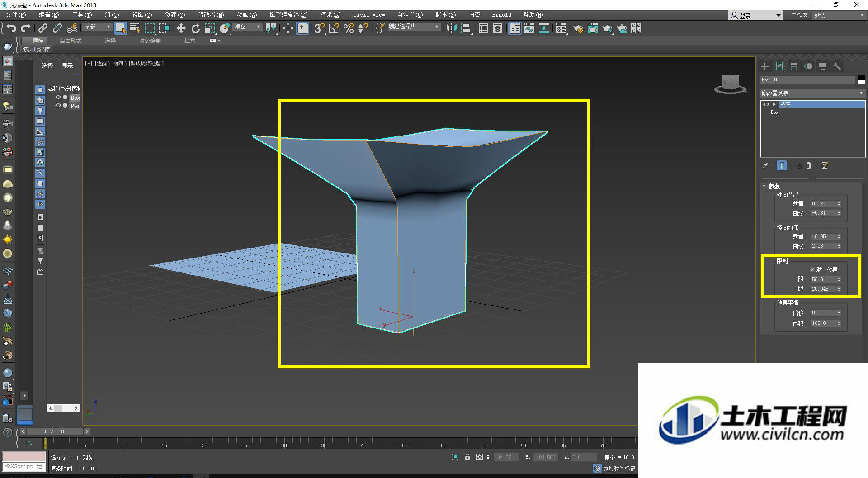868x478 pixels.
Task: Expand the 挤压 modifier arrow
Action: [x=774, y=104]
